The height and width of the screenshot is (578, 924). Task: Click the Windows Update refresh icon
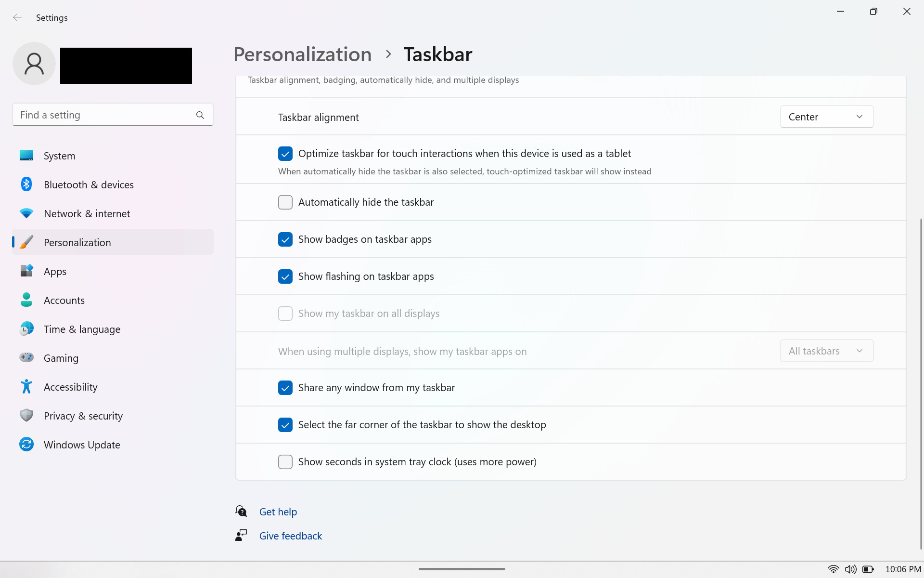coord(26,445)
